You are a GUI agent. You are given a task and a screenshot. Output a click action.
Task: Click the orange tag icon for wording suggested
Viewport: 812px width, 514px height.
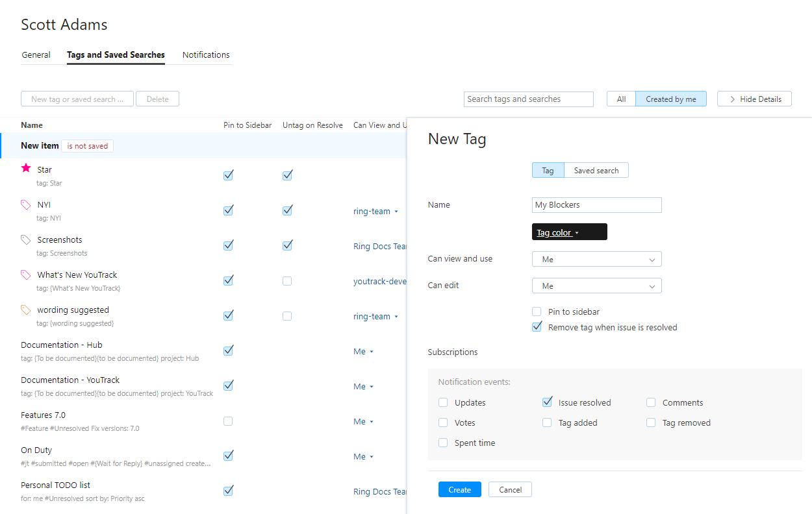click(26, 310)
